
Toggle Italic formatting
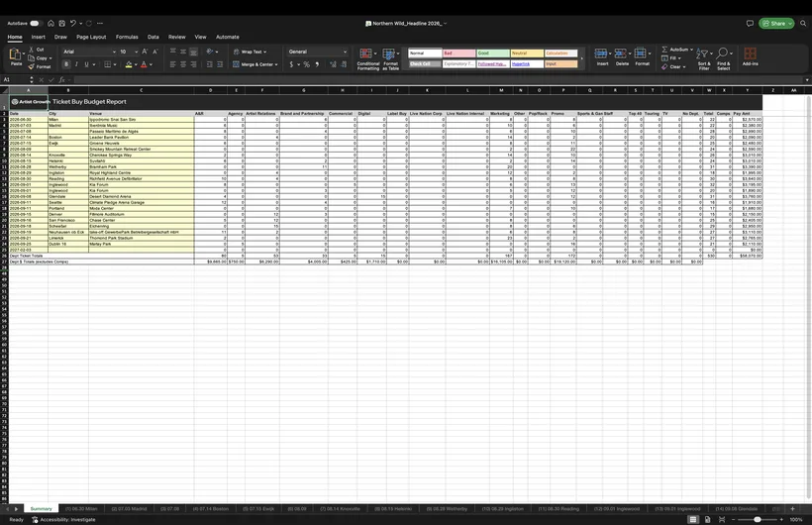coord(76,64)
